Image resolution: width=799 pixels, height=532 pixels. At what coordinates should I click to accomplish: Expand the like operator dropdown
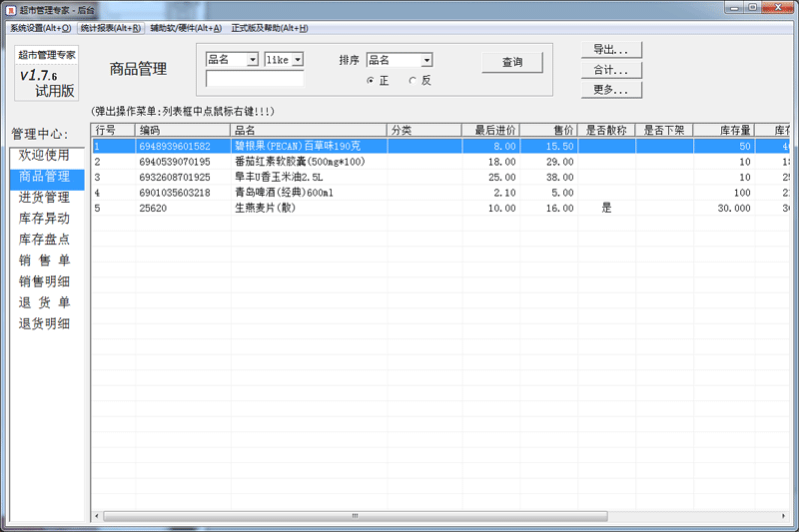coord(298,60)
